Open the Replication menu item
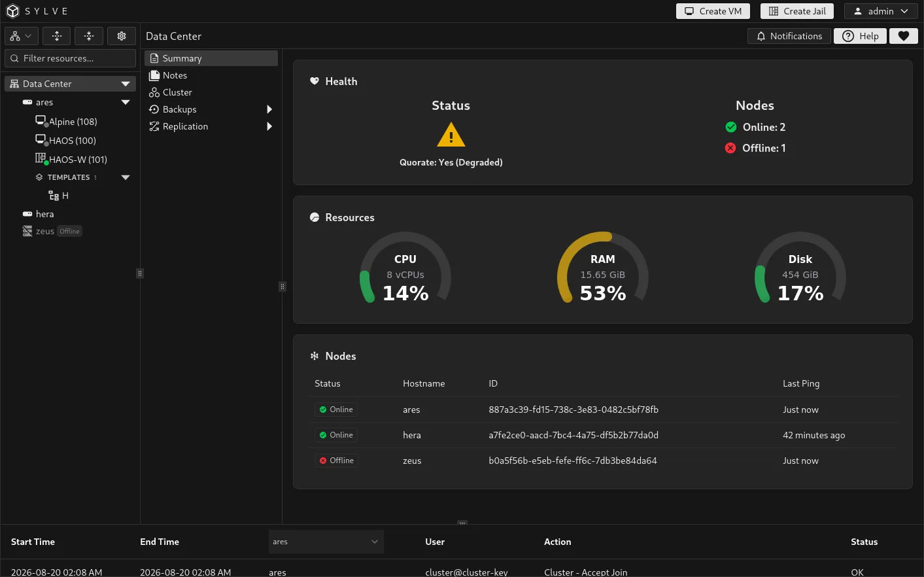This screenshot has height=577, width=924. [x=211, y=126]
